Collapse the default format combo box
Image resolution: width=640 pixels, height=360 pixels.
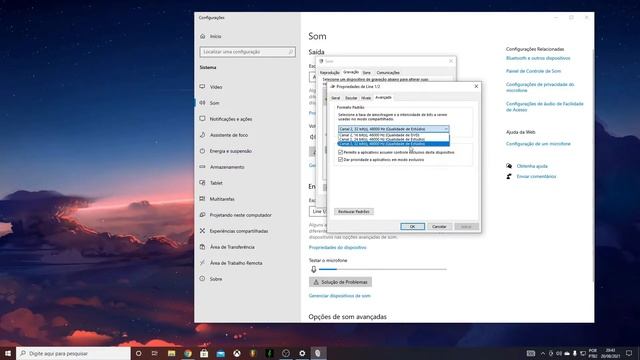(x=446, y=129)
